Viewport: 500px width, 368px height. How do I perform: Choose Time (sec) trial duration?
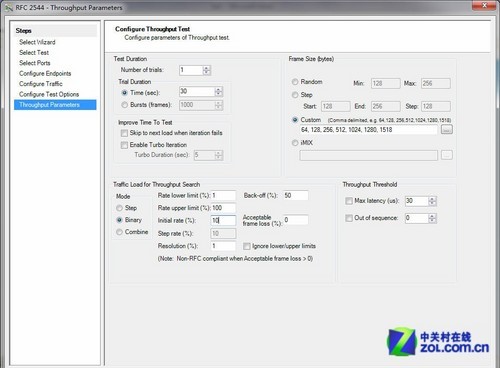[x=124, y=93]
